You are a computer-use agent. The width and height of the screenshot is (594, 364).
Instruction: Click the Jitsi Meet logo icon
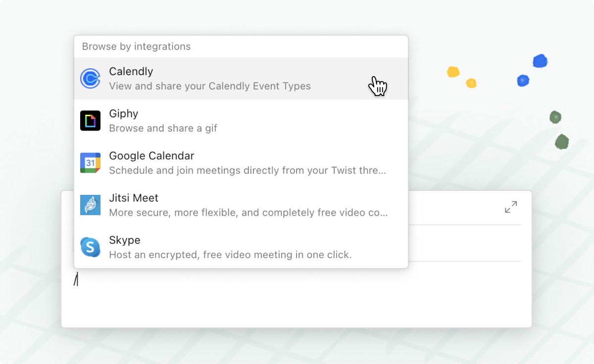(x=90, y=205)
